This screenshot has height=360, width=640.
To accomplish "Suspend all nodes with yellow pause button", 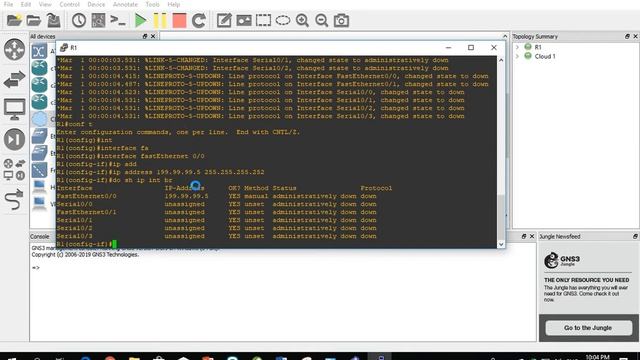I will click(x=160, y=20).
